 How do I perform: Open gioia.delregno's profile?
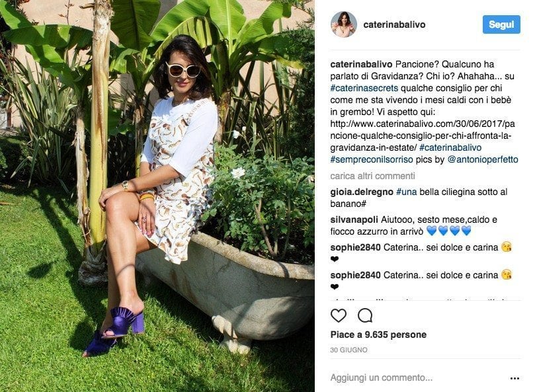[x=362, y=192]
